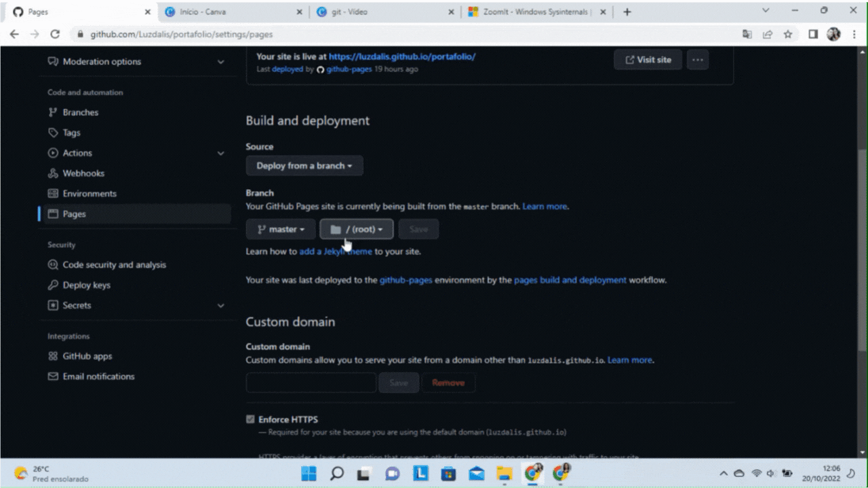Viewport: 868px width, 488px height.
Task: Close the Inicio - Canva tab
Action: (300, 12)
